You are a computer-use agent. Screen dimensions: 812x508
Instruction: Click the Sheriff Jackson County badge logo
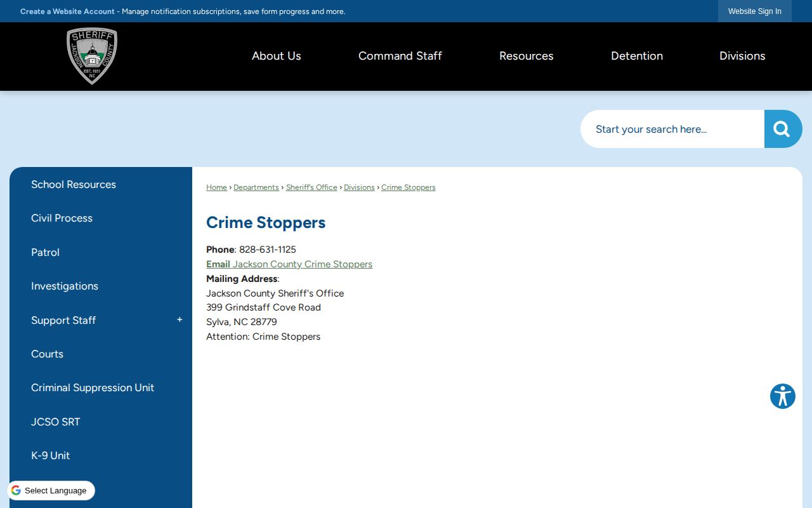tap(92, 56)
